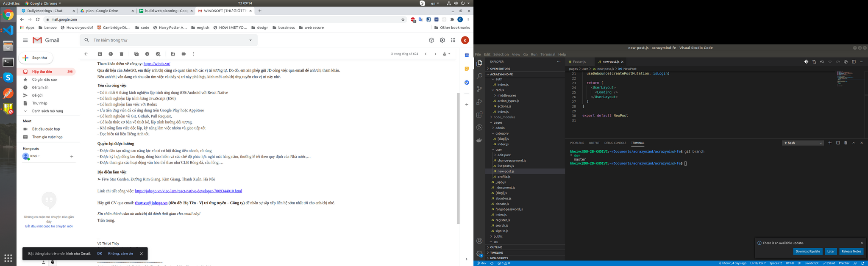
Task: Kill the terminal with trash icon
Action: point(846,143)
